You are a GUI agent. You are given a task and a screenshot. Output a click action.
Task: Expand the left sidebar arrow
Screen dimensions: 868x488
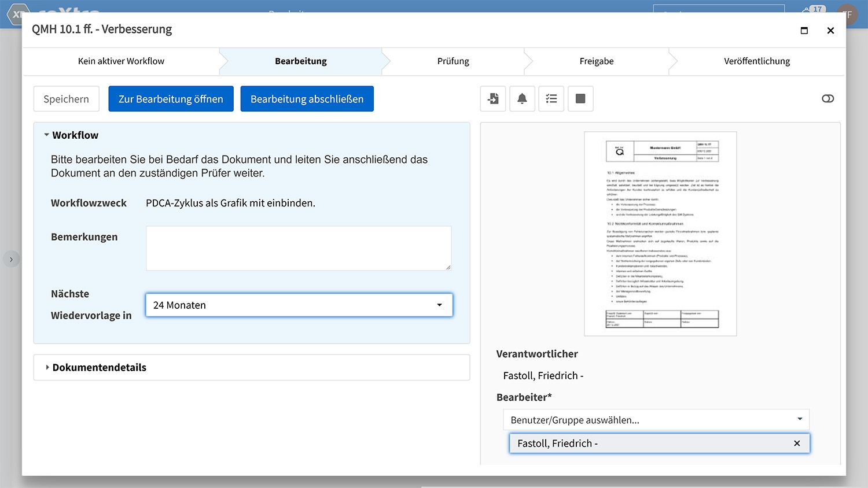click(11, 259)
